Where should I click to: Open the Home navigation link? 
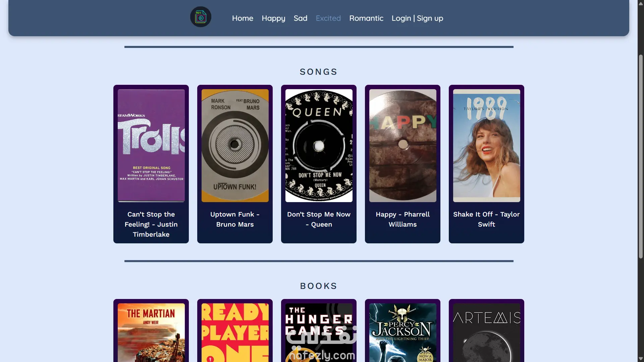click(x=243, y=18)
